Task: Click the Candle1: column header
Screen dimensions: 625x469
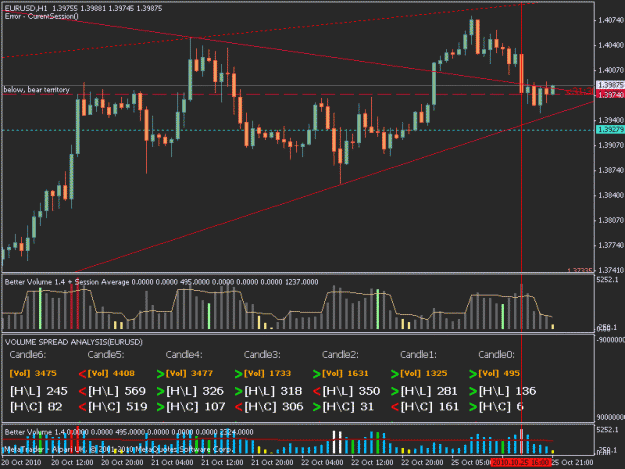Action: point(419,355)
